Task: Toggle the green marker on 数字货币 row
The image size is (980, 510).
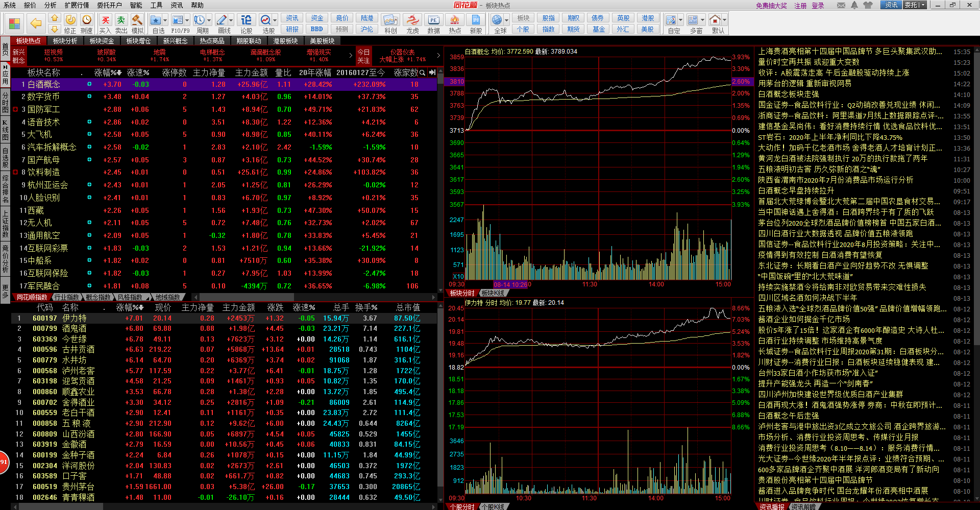Action: pos(89,96)
